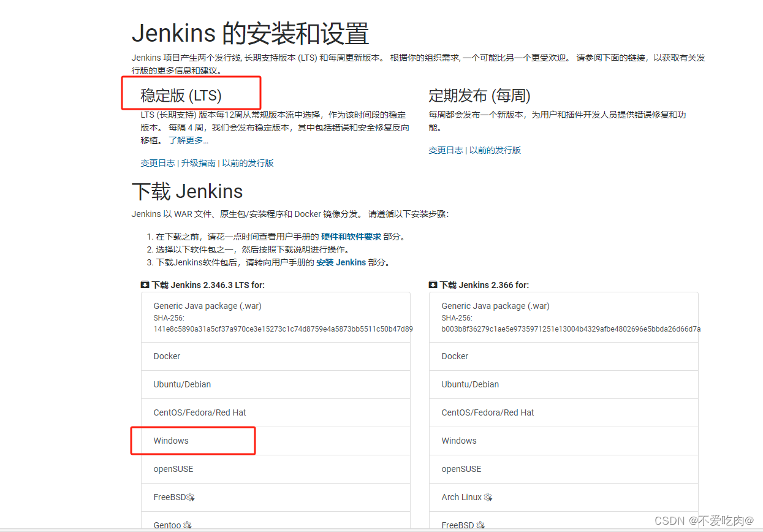The height and width of the screenshot is (532, 763).
Task: Click the 稳定版 (LTS) heading
Action: coord(181,96)
